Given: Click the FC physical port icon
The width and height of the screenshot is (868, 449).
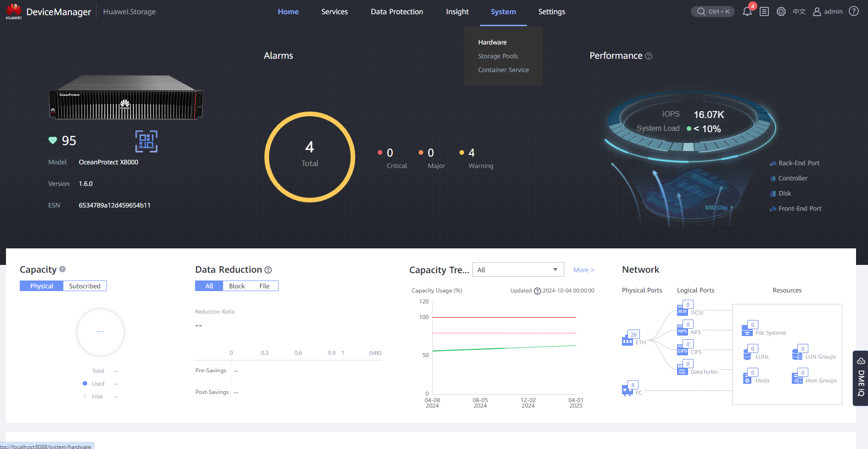Looking at the screenshot, I should click(x=627, y=391).
